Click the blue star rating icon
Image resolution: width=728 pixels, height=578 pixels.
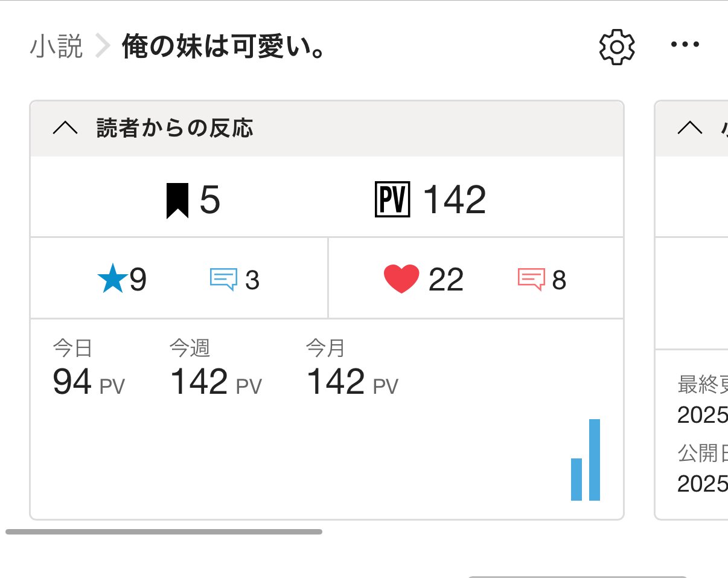112,280
